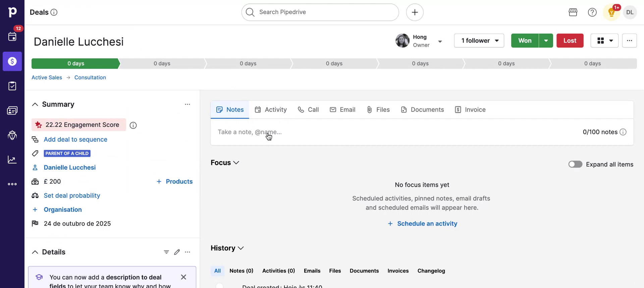
Task: Open 1 follower dropdown
Action: pos(479,41)
